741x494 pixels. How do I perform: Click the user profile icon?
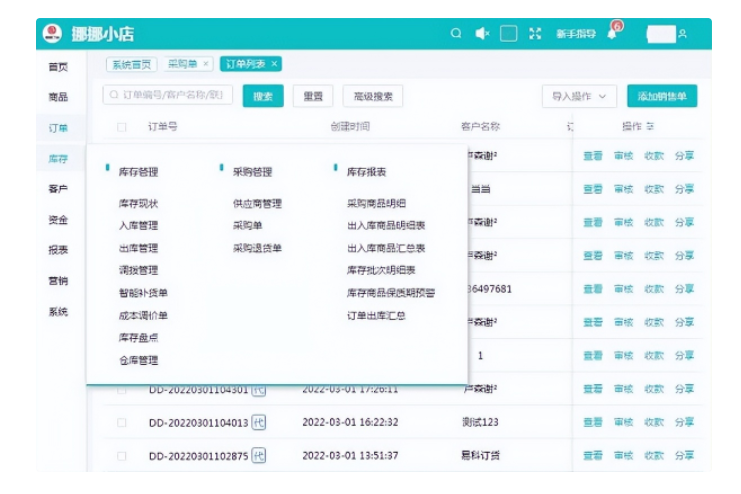coord(682,34)
